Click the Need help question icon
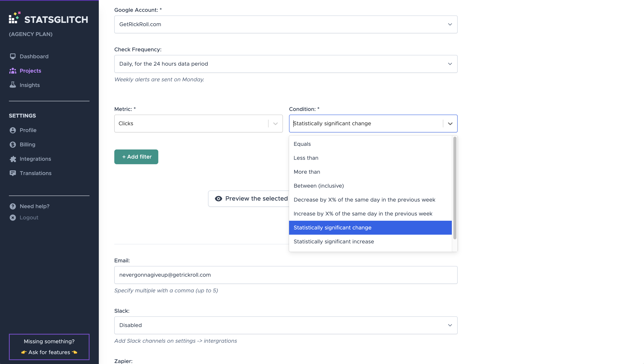The image size is (644, 364). point(13,206)
